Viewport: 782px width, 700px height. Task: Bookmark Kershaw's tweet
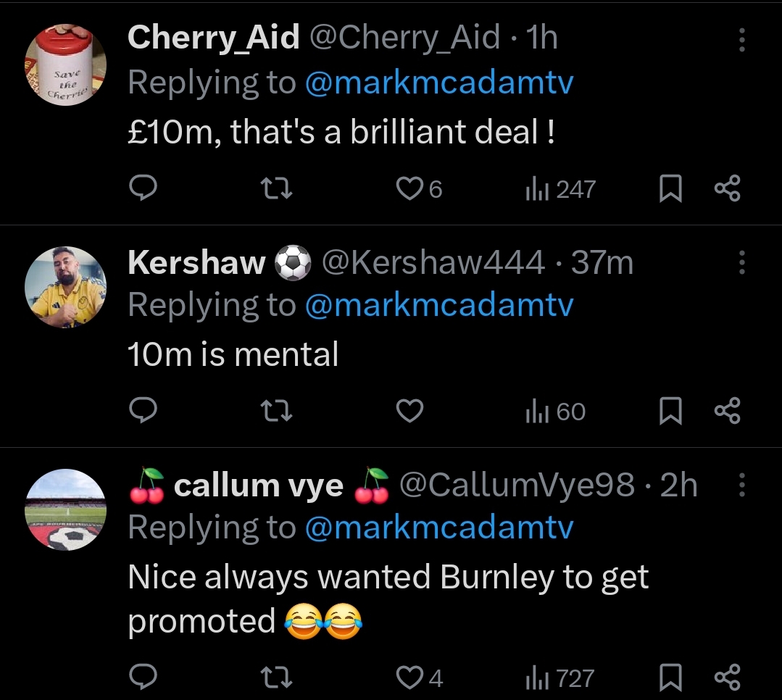tap(671, 412)
